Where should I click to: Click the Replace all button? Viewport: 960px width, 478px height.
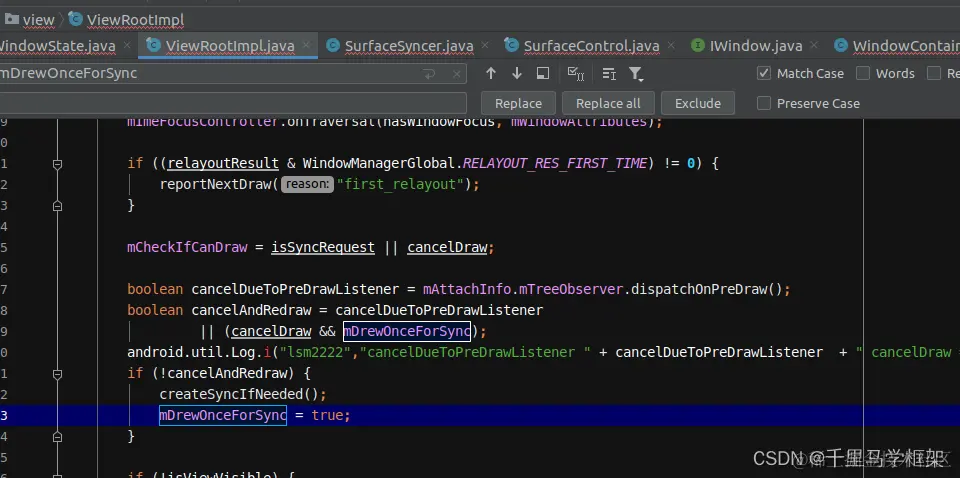(608, 103)
